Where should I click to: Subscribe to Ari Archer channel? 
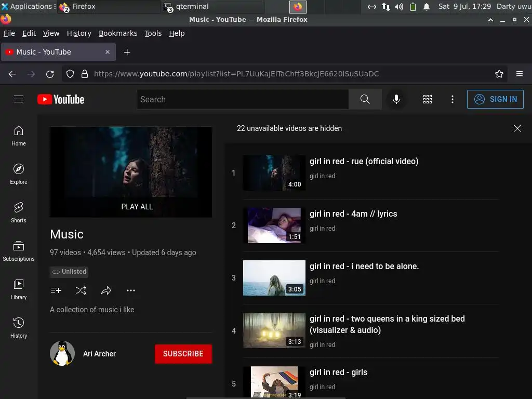183,354
